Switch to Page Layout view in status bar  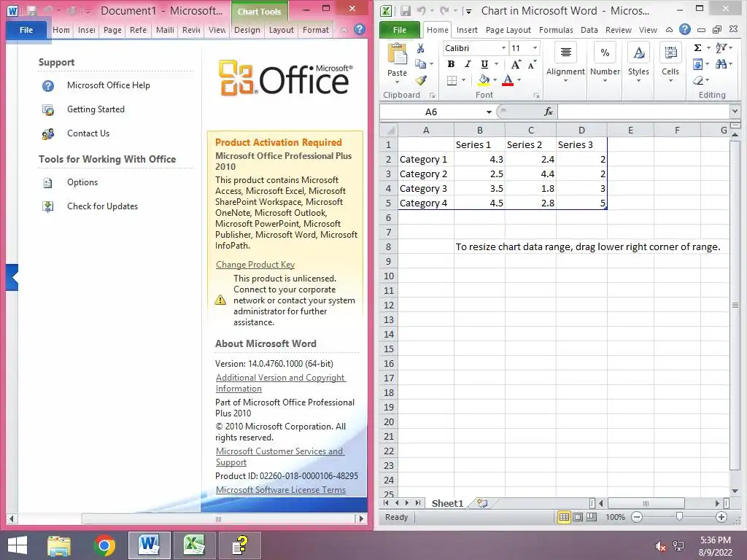(578, 517)
